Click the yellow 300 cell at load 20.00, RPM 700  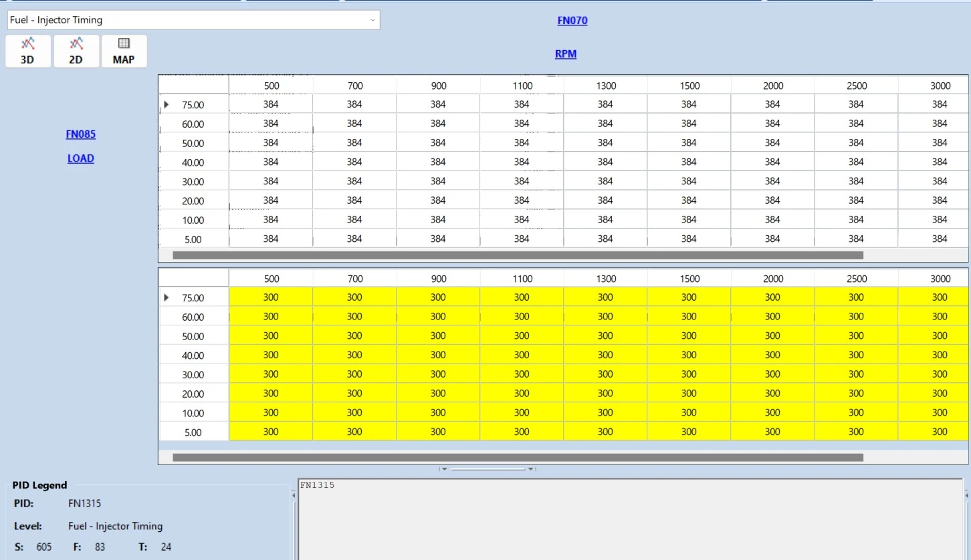click(354, 394)
